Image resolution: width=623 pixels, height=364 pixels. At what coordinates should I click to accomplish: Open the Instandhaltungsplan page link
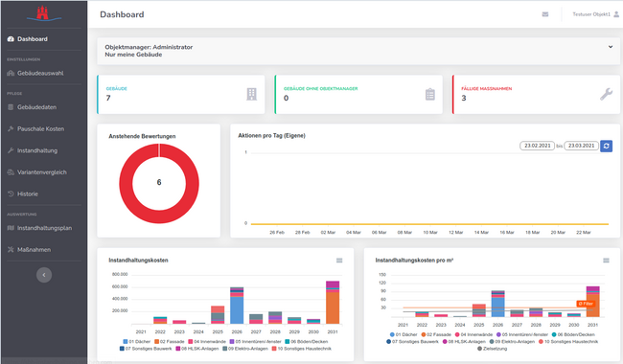pyautogui.click(x=44, y=228)
